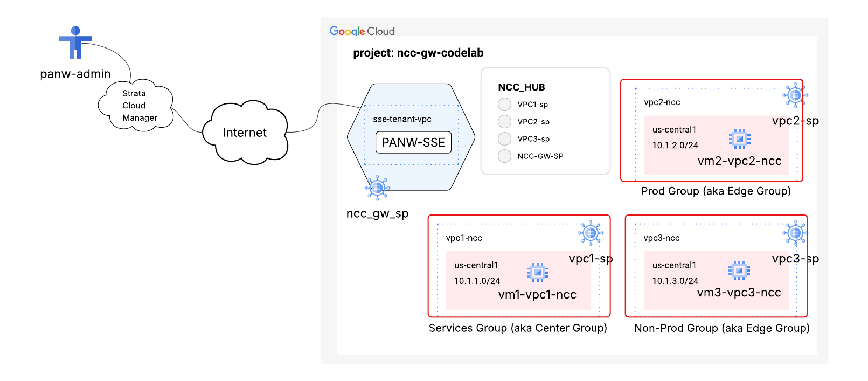Click the 10.1.2.0/24 subnet text

(x=675, y=146)
